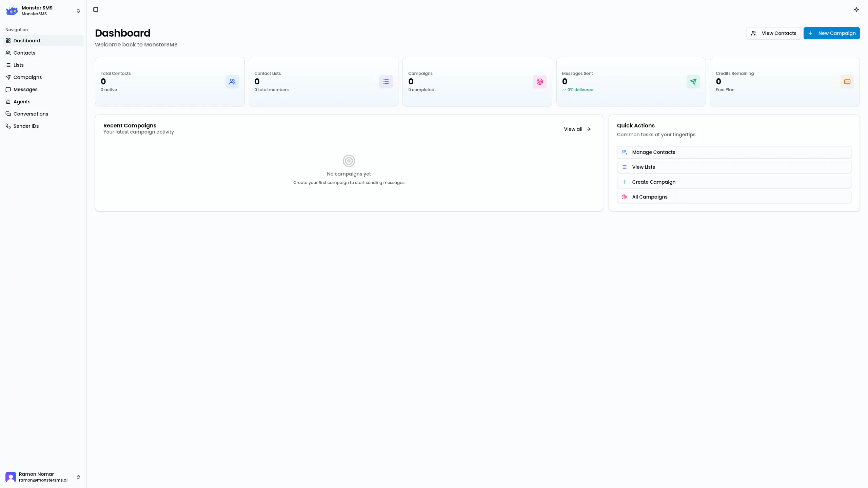Click the No campaigns yet target icon
Screen dimensions: 868x488
tap(349, 161)
